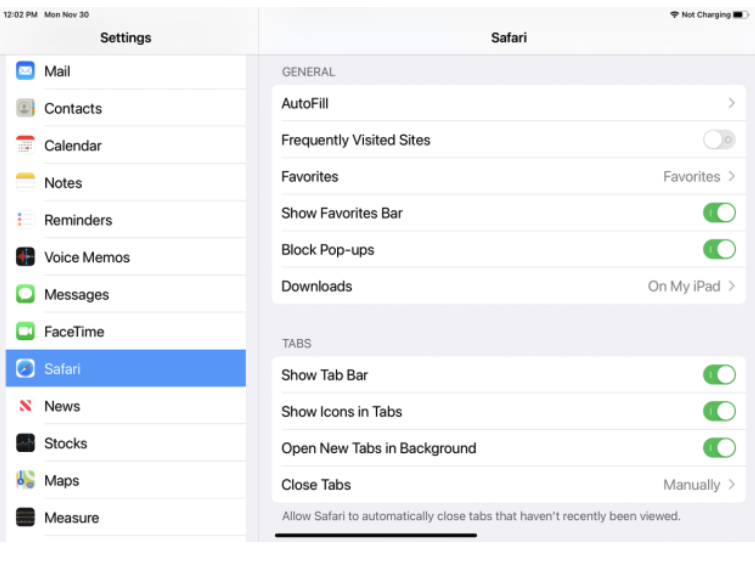
Task: Open Downloads location On My iPad
Action: tap(691, 286)
